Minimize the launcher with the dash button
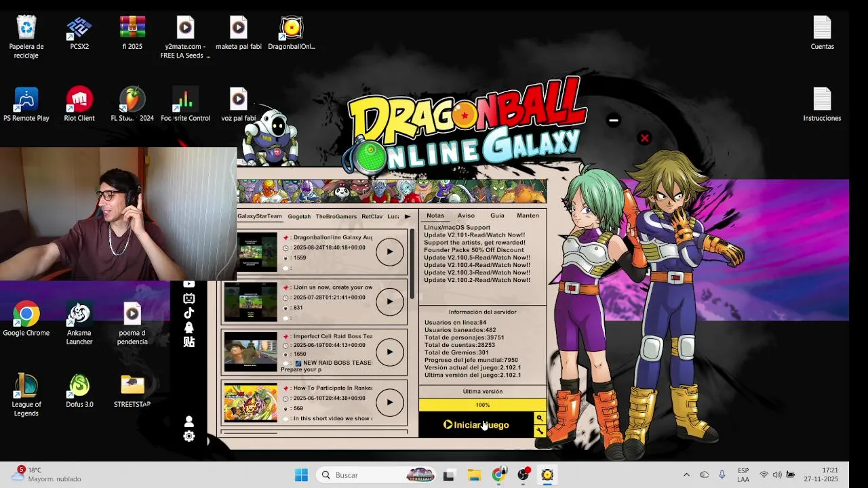Image resolution: width=868 pixels, height=488 pixels. tap(613, 121)
